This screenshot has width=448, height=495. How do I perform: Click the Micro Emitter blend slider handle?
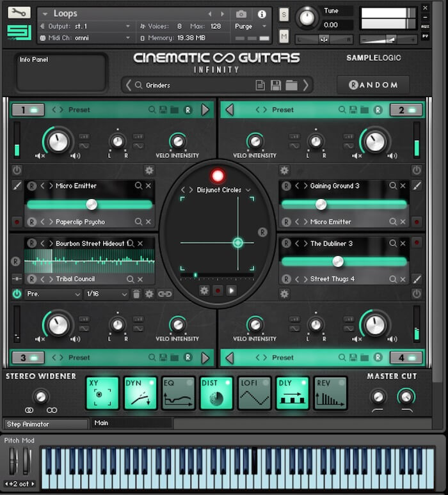click(x=92, y=205)
